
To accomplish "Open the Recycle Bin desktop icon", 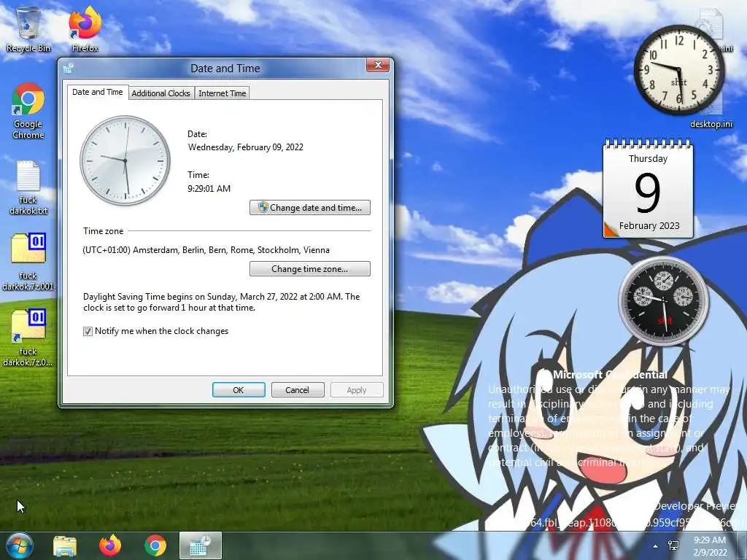I will click(x=28, y=28).
